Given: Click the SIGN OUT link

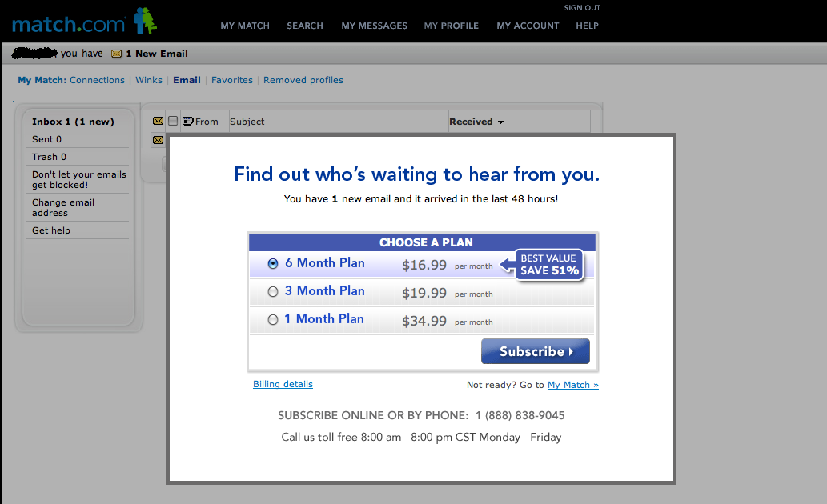Looking at the screenshot, I should coord(582,8).
